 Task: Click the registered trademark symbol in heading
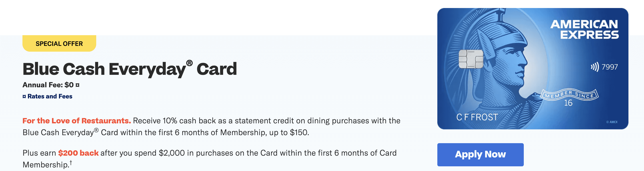coord(190,63)
